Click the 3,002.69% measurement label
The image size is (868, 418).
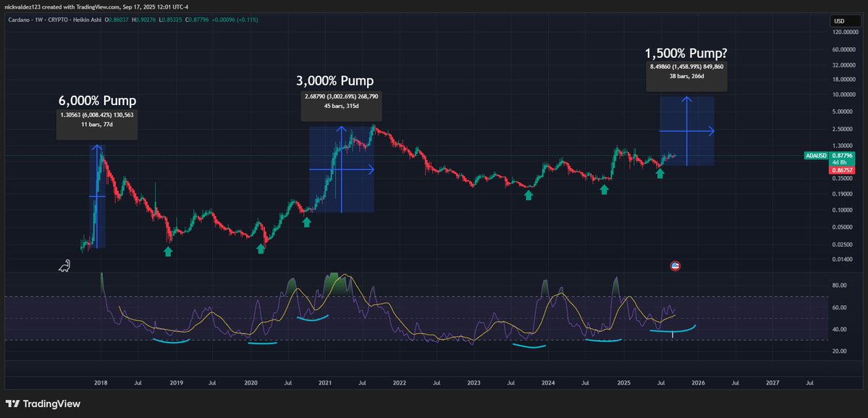341,96
